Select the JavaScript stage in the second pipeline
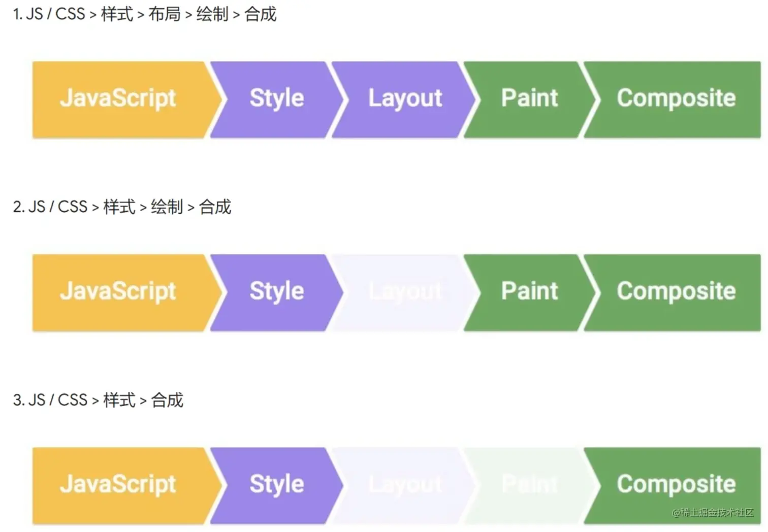 [x=118, y=291]
